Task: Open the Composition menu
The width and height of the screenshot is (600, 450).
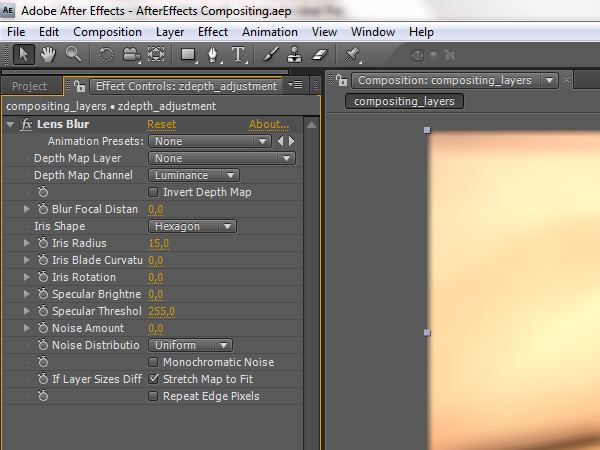Action: tap(107, 32)
